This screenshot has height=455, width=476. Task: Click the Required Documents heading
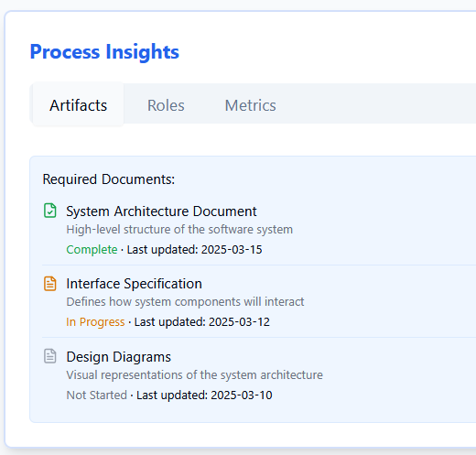[109, 179]
